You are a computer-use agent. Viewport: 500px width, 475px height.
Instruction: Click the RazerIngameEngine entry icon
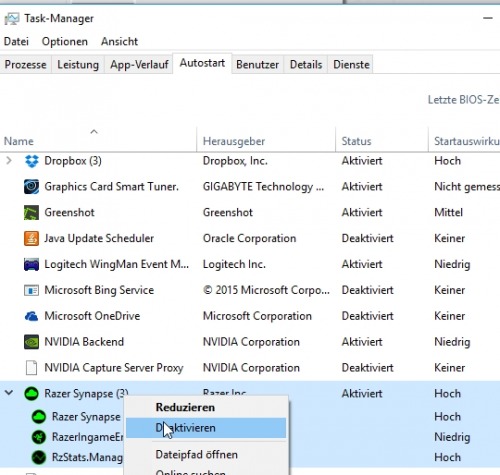tap(39, 437)
